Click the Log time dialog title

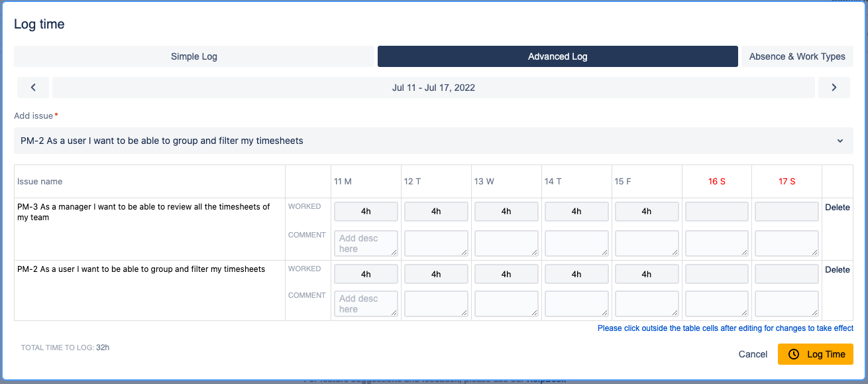point(39,25)
